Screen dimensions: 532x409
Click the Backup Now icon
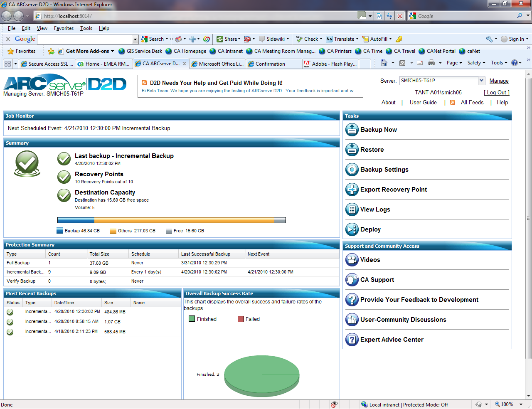point(352,130)
